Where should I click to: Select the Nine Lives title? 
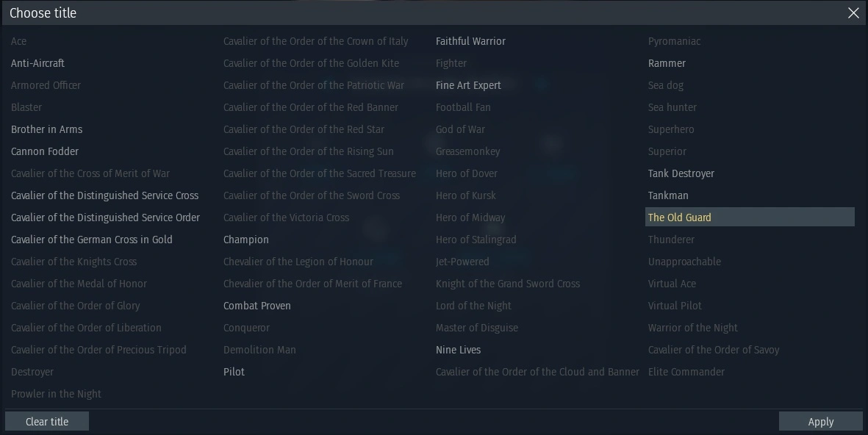pos(459,350)
